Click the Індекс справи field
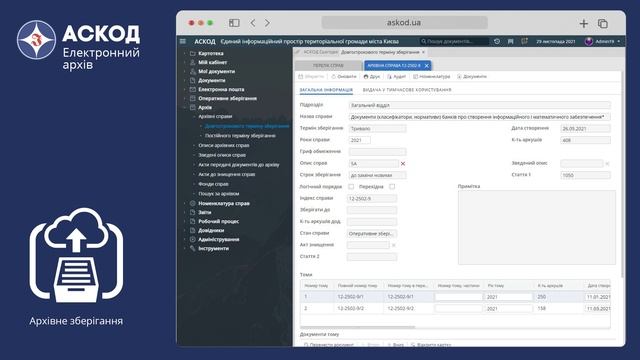 pos(371,198)
